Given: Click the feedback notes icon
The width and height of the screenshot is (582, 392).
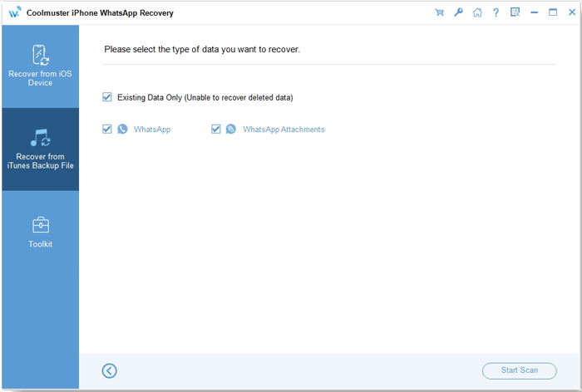Looking at the screenshot, I should coord(515,12).
